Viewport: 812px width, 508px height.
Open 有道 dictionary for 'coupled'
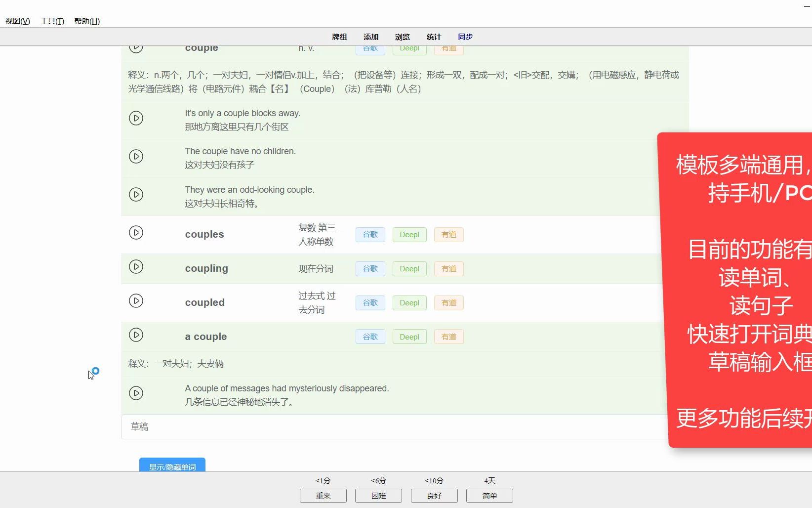tap(449, 303)
